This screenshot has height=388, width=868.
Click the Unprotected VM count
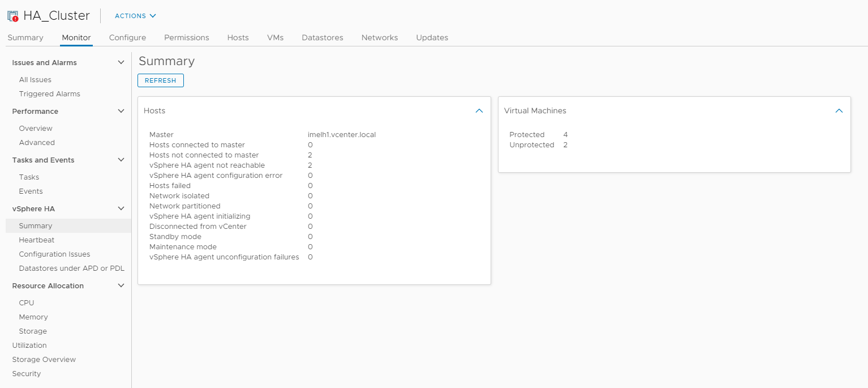pos(565,145)
